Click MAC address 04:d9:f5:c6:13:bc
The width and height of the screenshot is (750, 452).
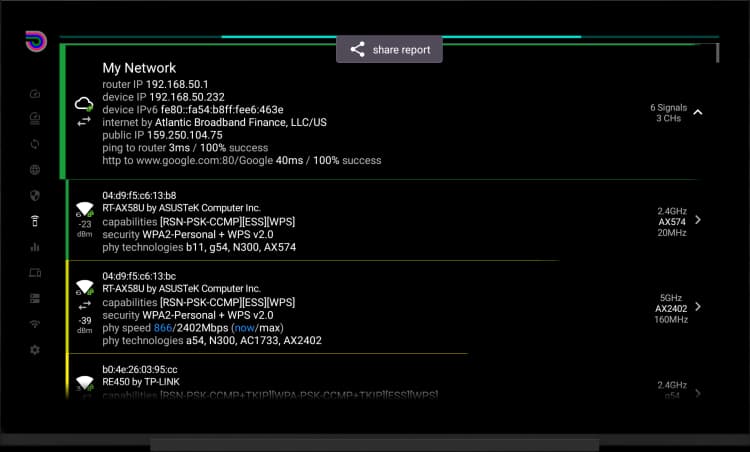click(x=139, y=276)
